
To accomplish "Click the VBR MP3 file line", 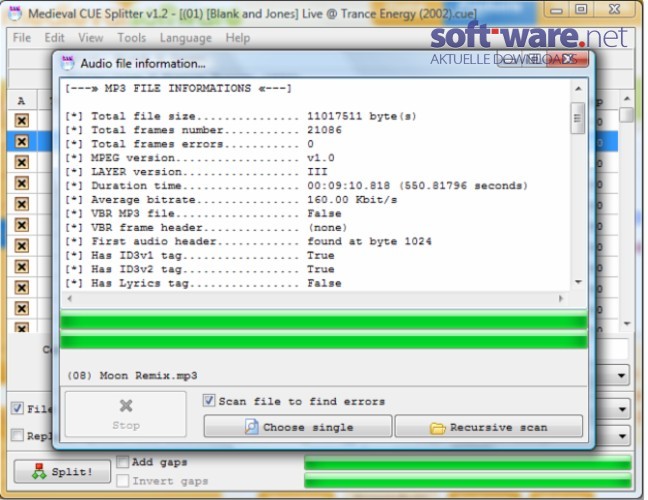I will 203,214.
